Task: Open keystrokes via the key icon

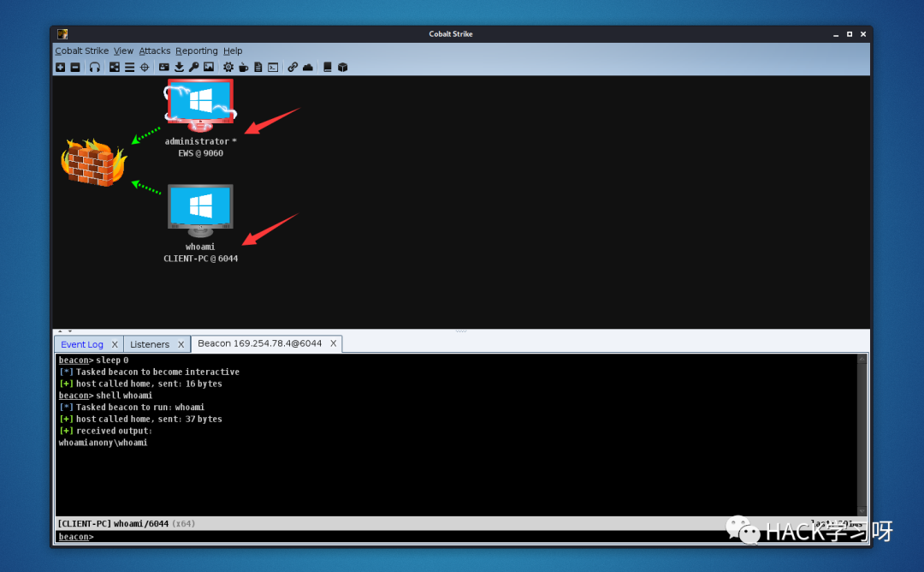Action: pos(194,68)
